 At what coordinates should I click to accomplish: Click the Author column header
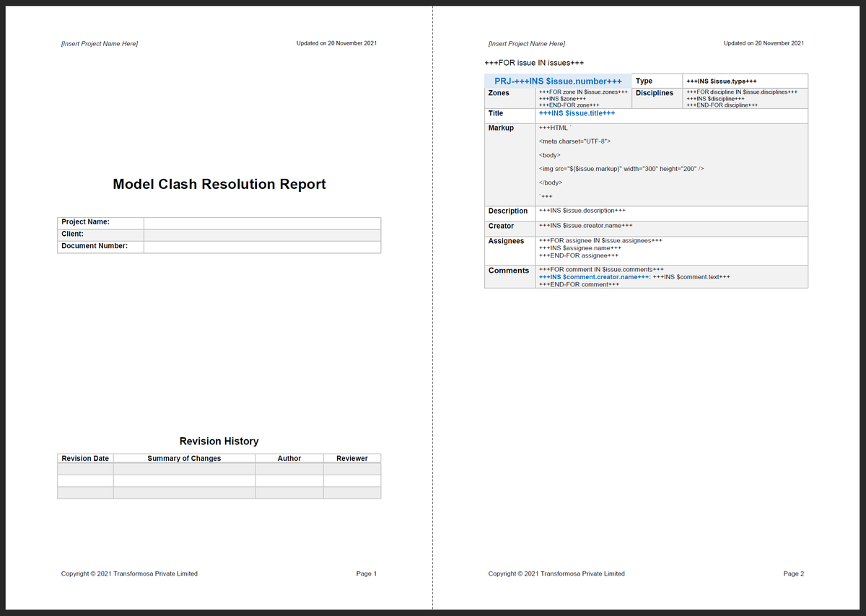[x=289, y=459]
